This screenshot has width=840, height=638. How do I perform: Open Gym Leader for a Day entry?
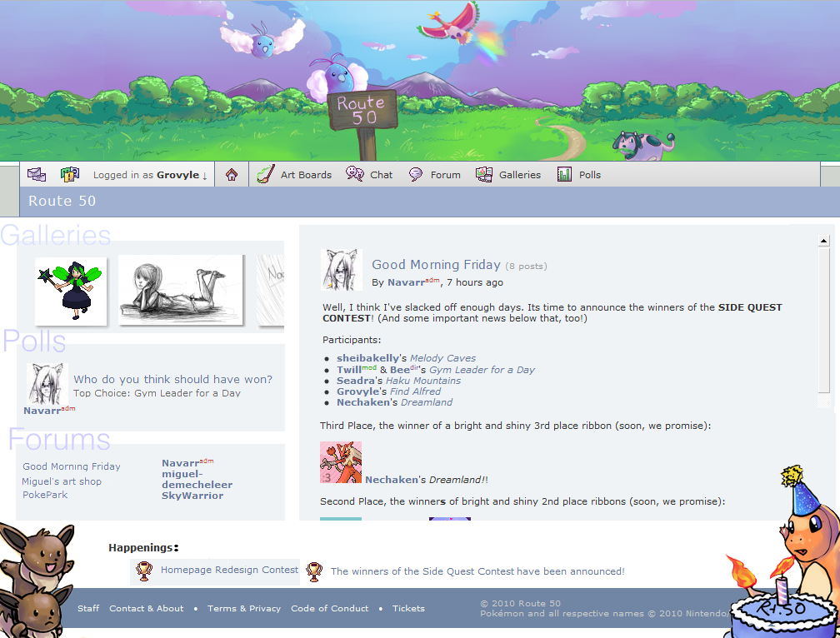click(x=482, y=370)
